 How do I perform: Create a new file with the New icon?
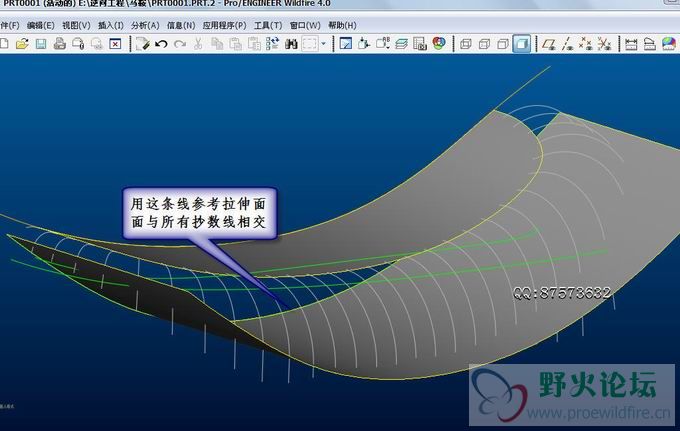coord(4,43)
